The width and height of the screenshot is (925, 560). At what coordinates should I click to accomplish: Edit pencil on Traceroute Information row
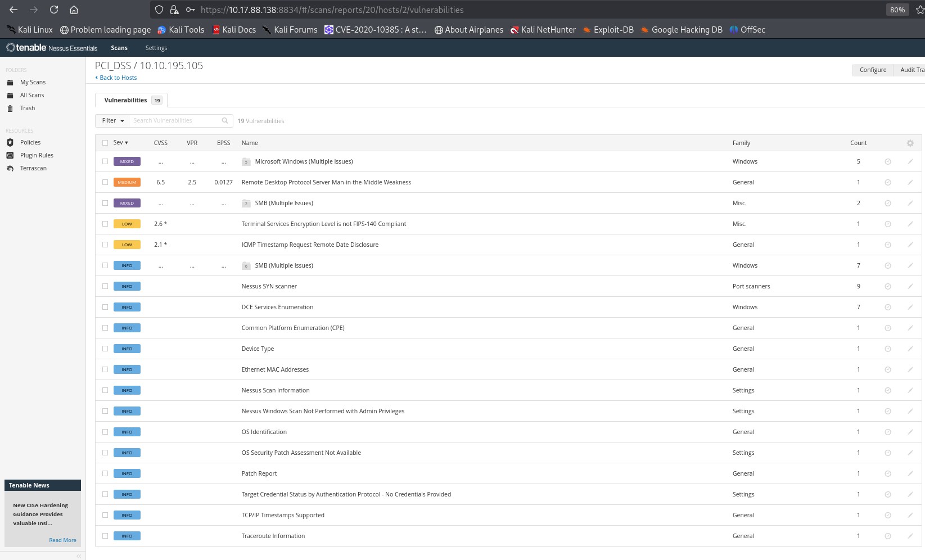point(910,536)
